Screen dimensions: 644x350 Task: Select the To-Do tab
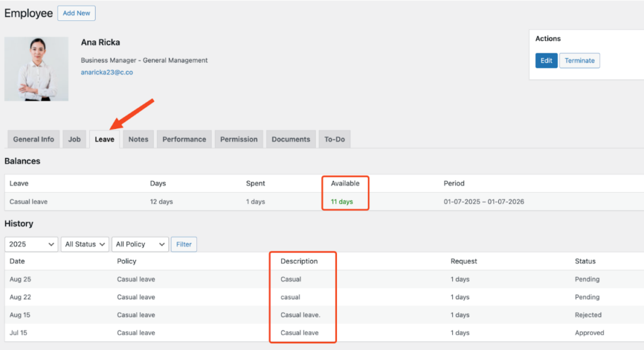tap(335, 139)
